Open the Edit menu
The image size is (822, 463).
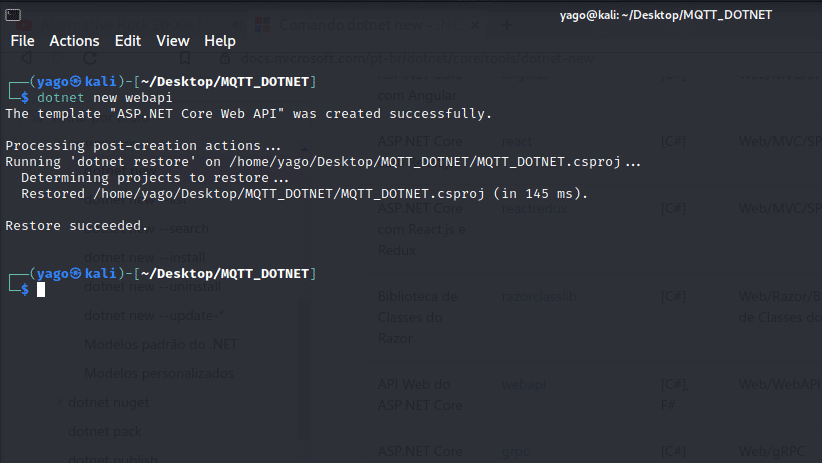tap(128, 41)
